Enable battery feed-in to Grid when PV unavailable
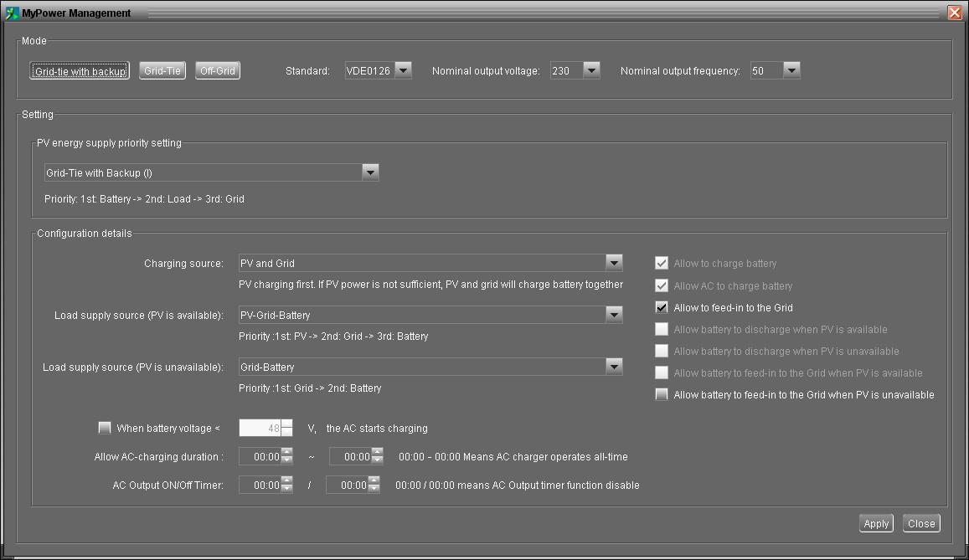This screenshot has height=560, width=969. pos(662,394)
